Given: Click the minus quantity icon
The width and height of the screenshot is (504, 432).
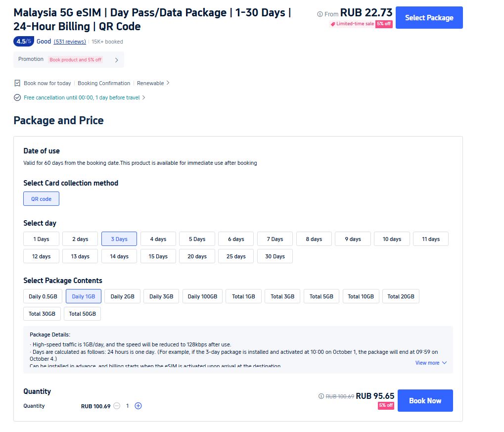Looking at the screenshot, I should click(117, 406).
